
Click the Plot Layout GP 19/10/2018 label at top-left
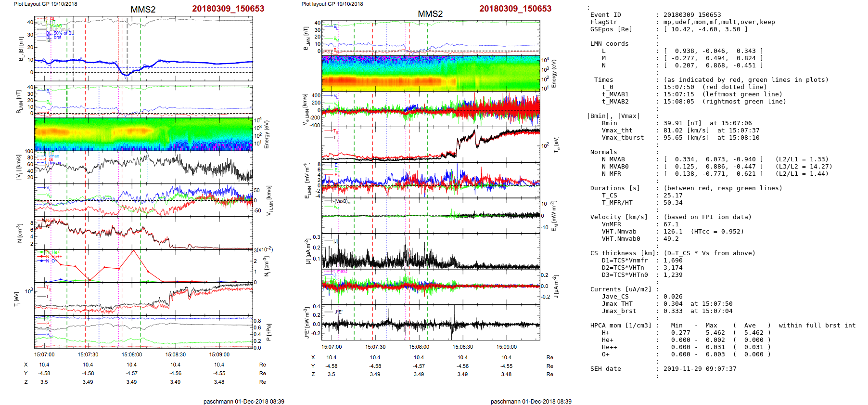45,4
